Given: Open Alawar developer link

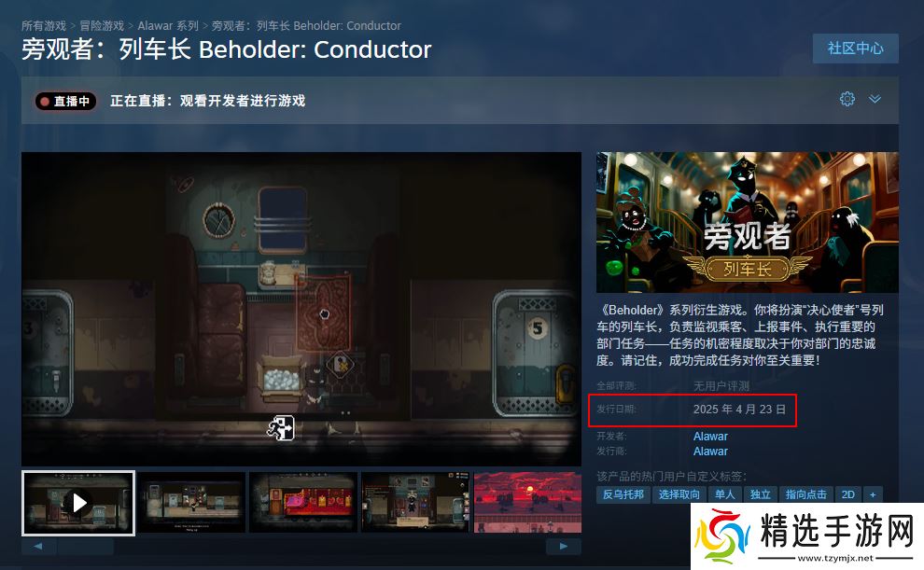Looking at the screenshot, I should pyautogui.click(x=710, y=437).
